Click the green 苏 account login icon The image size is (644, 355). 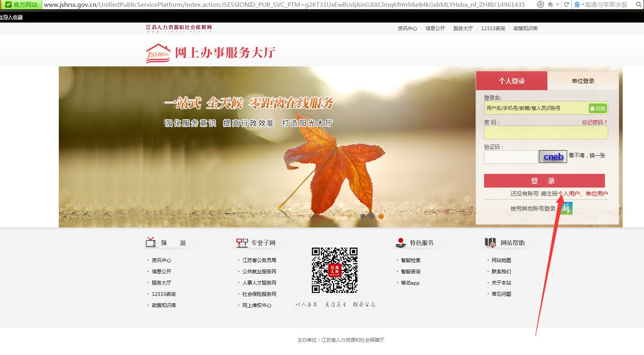click(566, 208)
